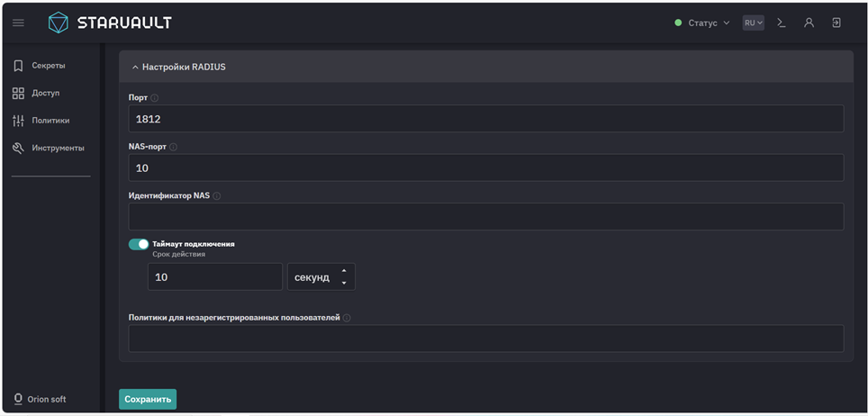868x416 pixels.
Task: Open the Статус dropdown
Action: pos(702,23)
